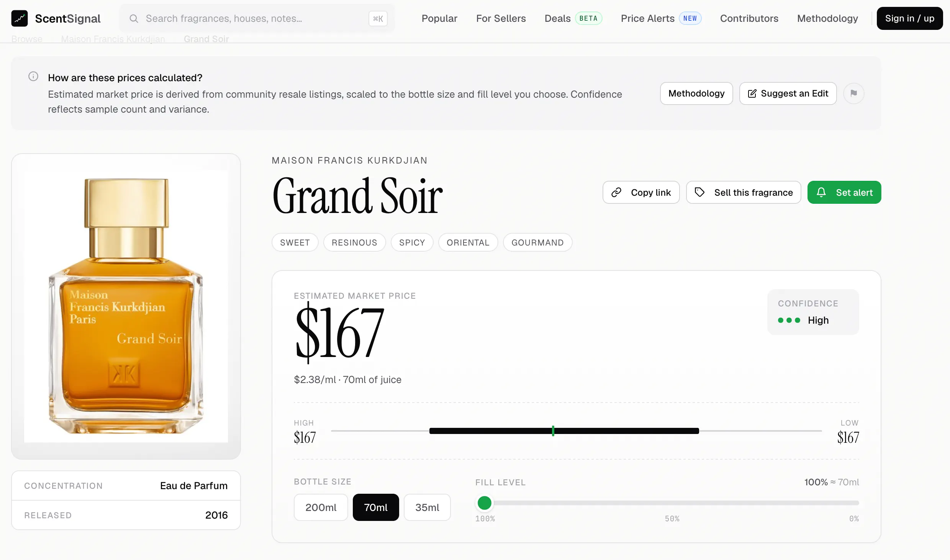Click the Confidence High indicator card
This screenshot has height=560, width=950.
[813, 312]
